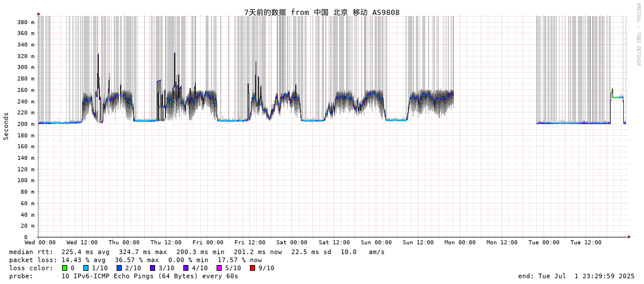
Task: Click the 'Thu 12:00' time label
Action: (x=167, y=243)
